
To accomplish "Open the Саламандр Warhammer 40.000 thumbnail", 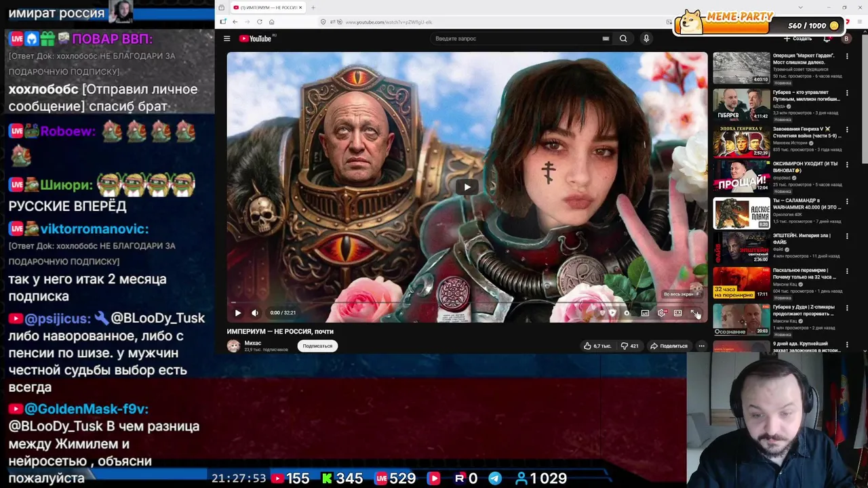I will [741, 213].
